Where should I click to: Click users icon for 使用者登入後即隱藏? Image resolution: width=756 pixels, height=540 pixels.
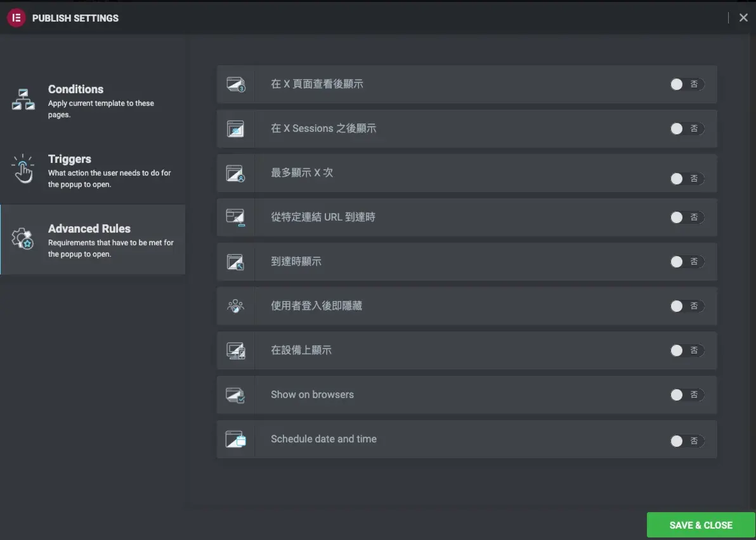(x=236, y=306)
